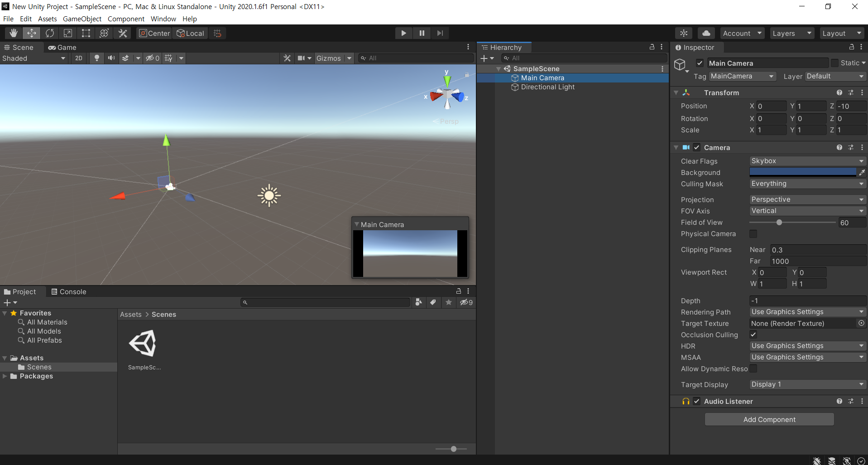Toggle hidden packages count icon
Viewport: 868px width, 465px height.
click(466, 302)
